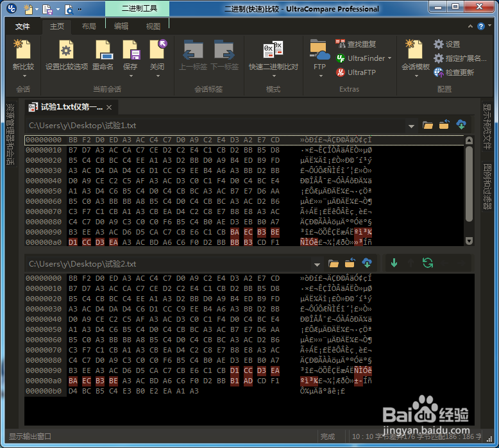This screenshot has height=448, width=499.
Task: Click the green refresh compare icon
Action: pos(428,263)
